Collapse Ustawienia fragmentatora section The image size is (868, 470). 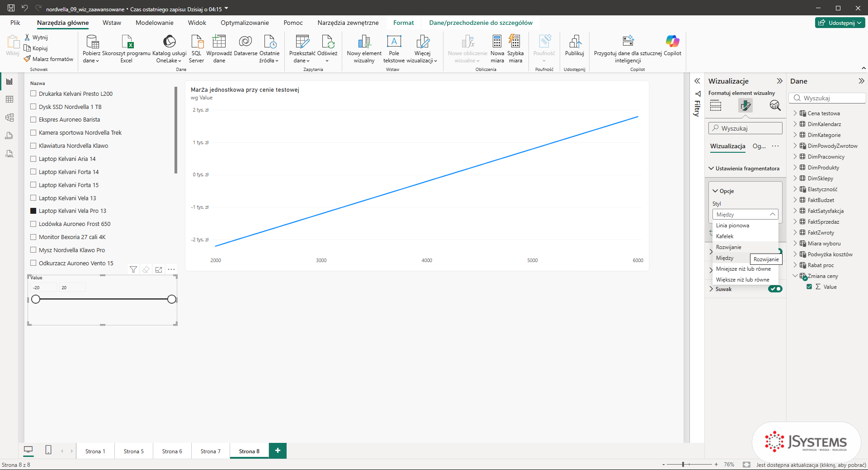711,168
